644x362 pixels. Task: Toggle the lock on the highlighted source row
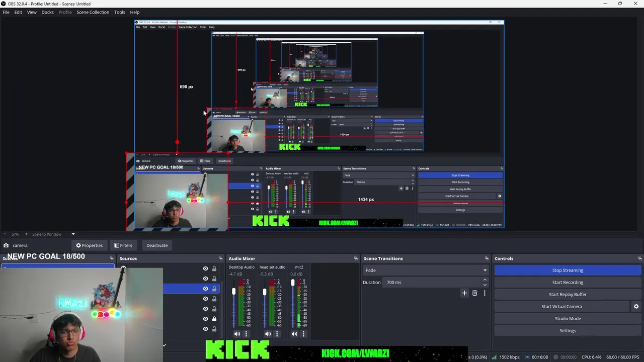[214, 289]
